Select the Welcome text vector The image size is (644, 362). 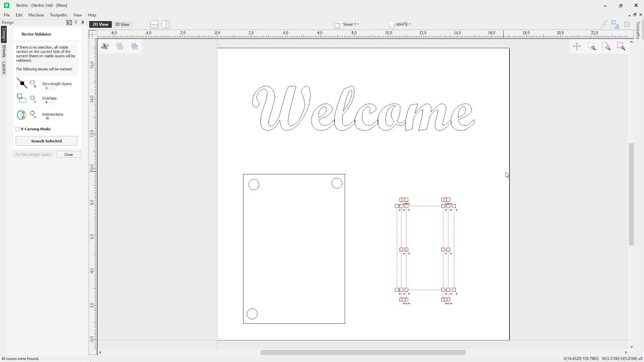tap(363, 108)
